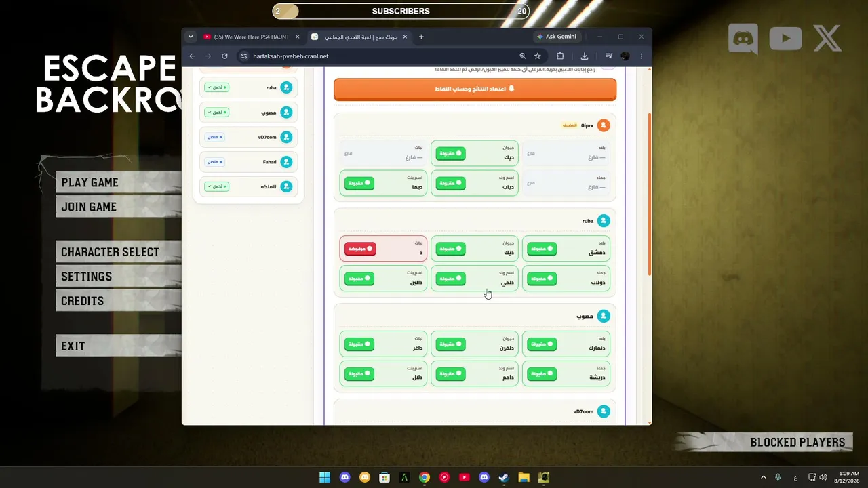Close the We Were Here YouTube tab
Viewport: 868px width, 488px height.
click(297, 37)
